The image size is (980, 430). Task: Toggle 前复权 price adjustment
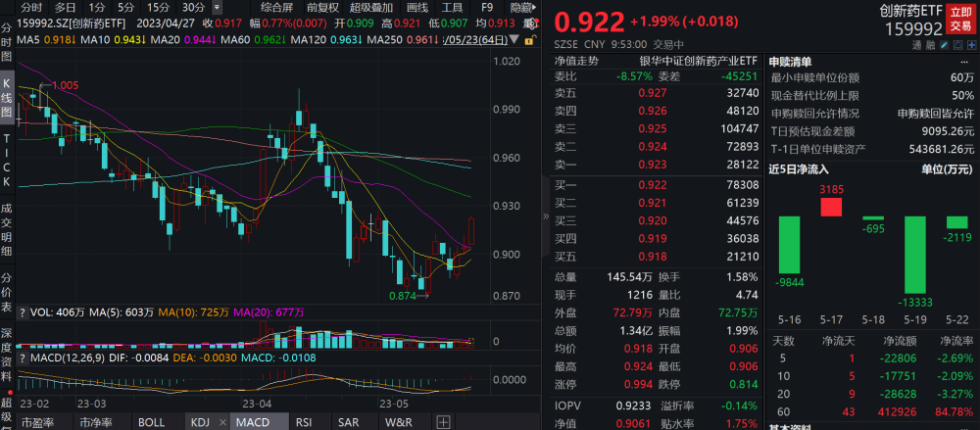click(322, 8)
